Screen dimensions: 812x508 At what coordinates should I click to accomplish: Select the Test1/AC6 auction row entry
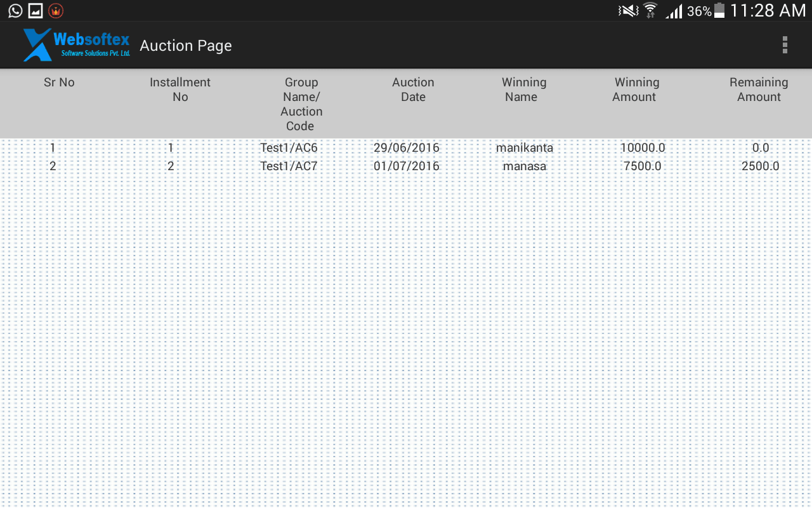point(289,148)
